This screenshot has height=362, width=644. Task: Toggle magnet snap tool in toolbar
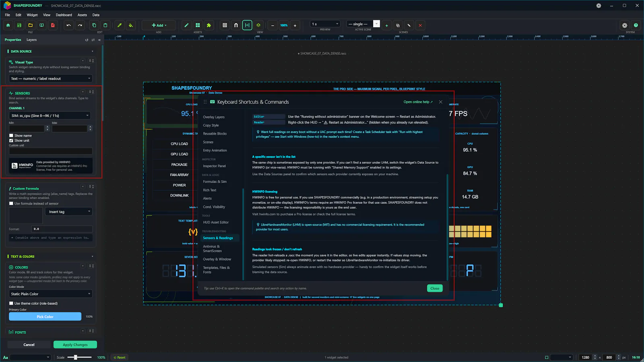click(x=236, y=25)
